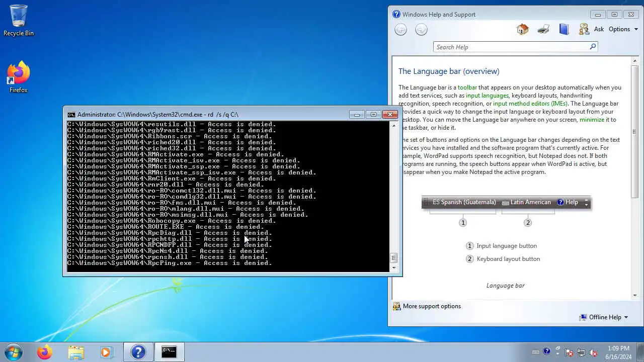644x362 pixels.
Task: Open Windows Media Player from taskbar
Action: [106, 352]
